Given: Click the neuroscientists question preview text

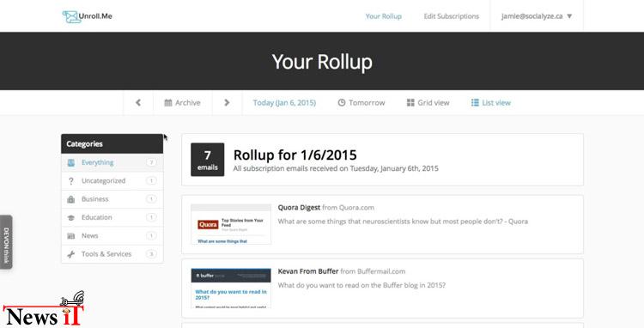Looking at the screenshot, I should click(403, 222).
